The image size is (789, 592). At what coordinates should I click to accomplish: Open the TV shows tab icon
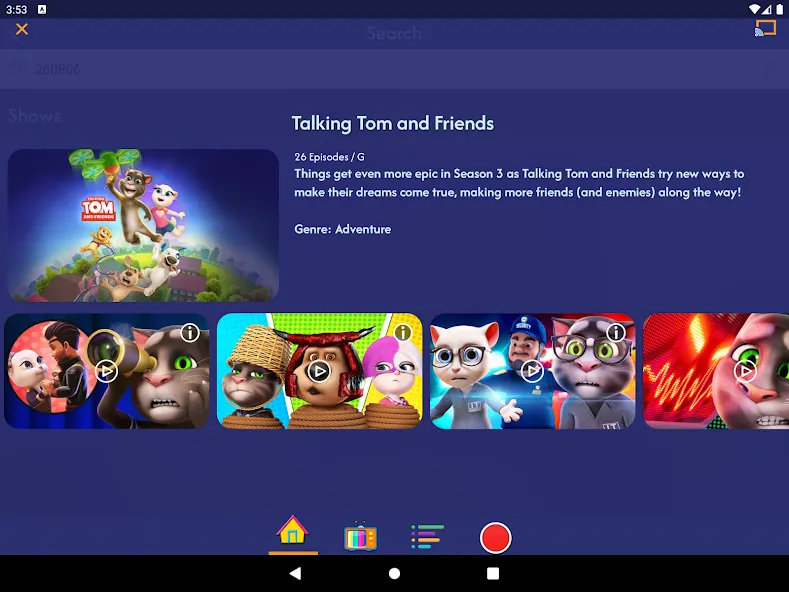[360, 537]
